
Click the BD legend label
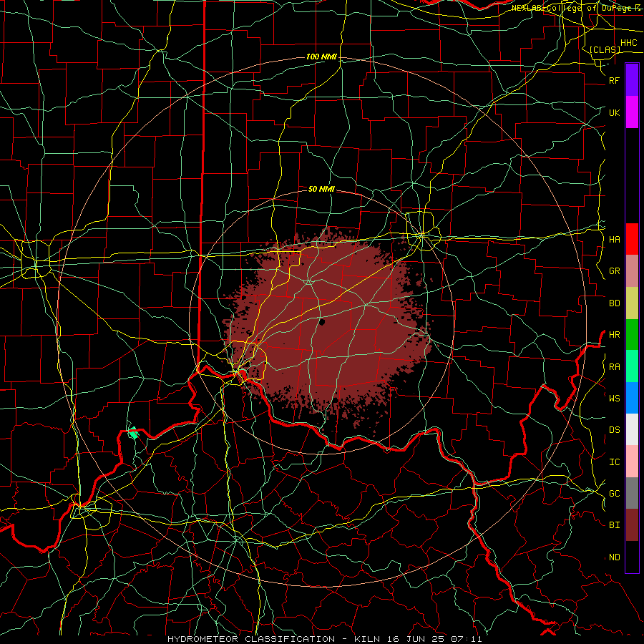tap(614, 303)
